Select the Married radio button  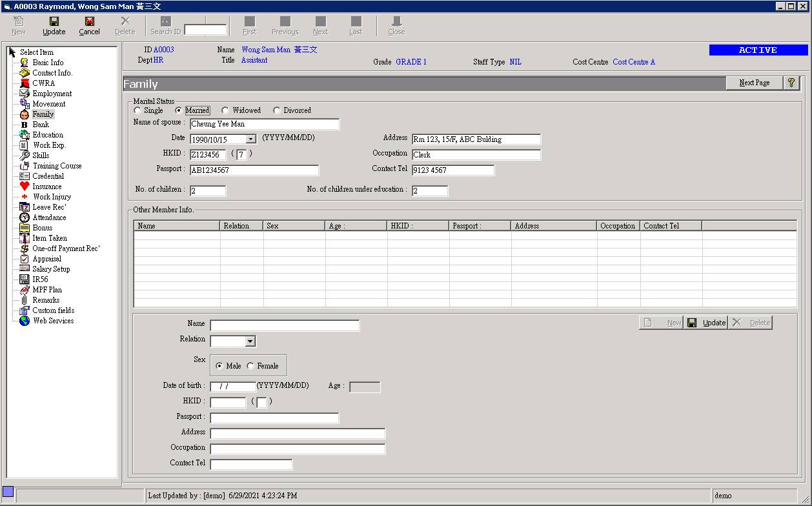(179, 110)
